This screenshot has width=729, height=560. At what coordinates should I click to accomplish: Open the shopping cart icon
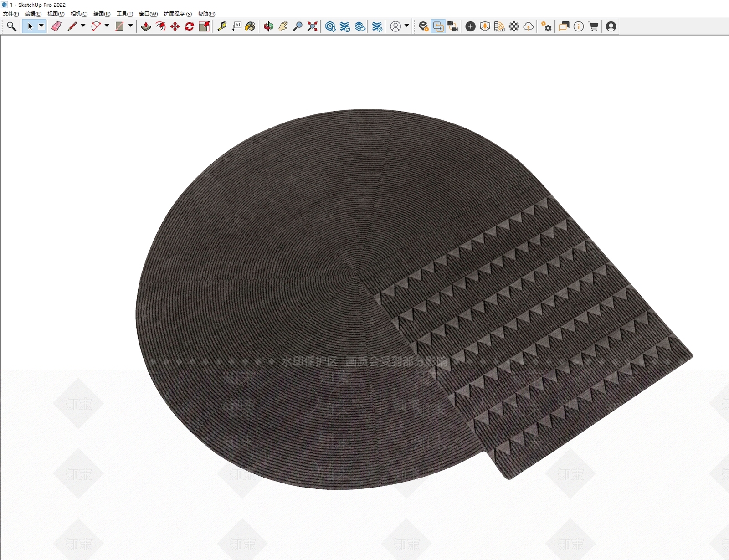[x=594, y=26]
